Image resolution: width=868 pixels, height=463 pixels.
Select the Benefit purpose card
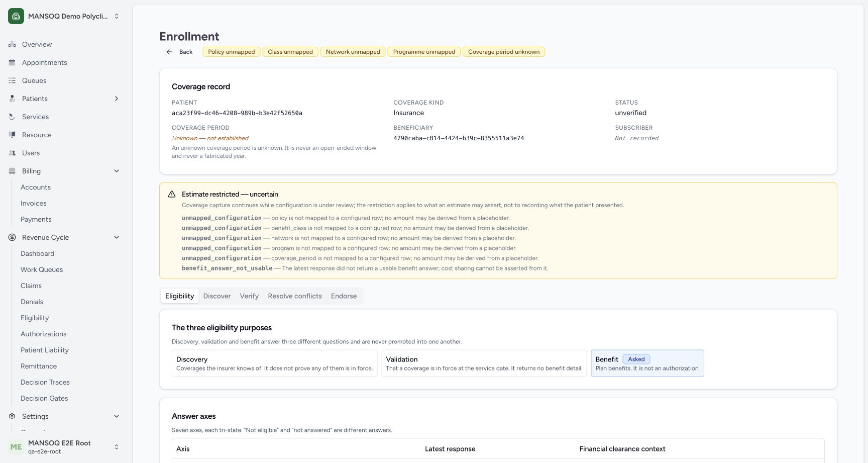coord(647,363)
